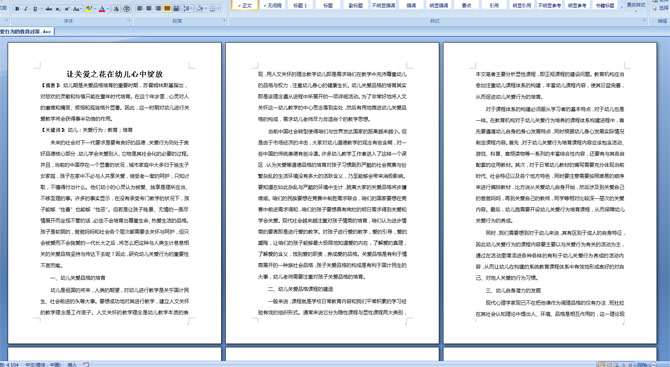The height and width of the screenshot is (367, 670).
Task: Open borders dropdown arrow
Action: tap(218, 9)
